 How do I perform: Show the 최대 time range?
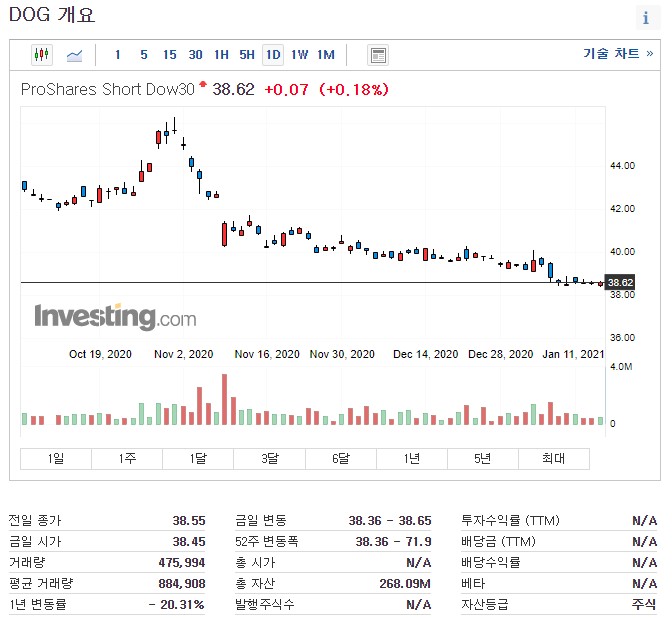coord(554,459)
